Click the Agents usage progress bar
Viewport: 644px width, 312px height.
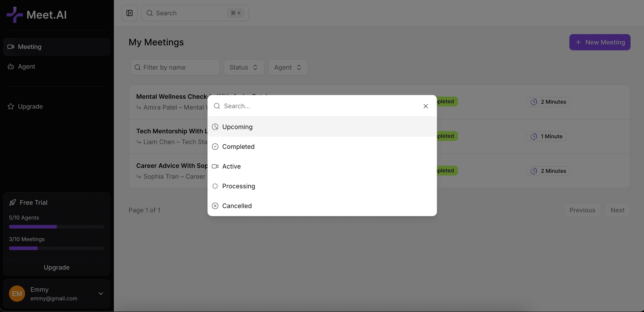coord(56,227)
